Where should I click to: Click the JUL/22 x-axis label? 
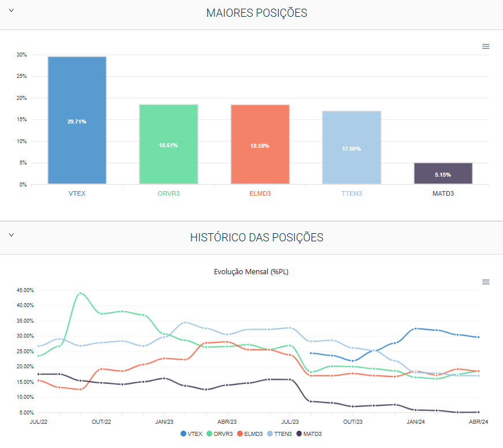coord(39,422)
